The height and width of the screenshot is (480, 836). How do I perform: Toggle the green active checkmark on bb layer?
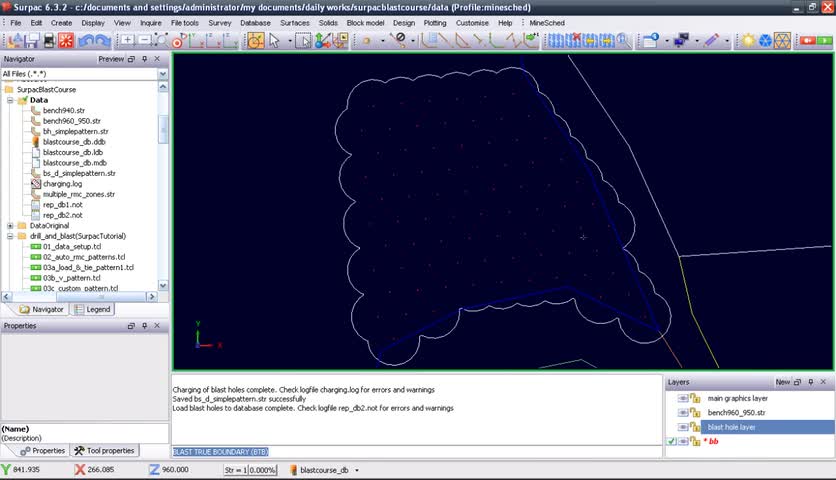671,441
